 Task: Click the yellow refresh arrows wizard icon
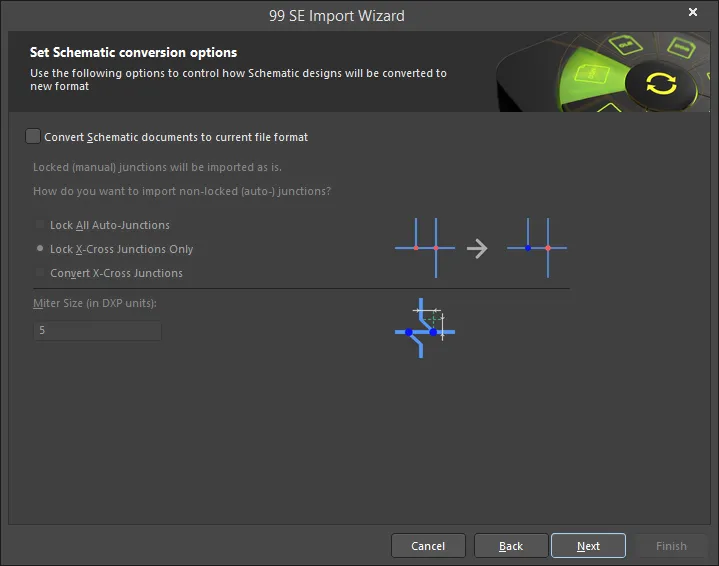[x=661, y=84]
